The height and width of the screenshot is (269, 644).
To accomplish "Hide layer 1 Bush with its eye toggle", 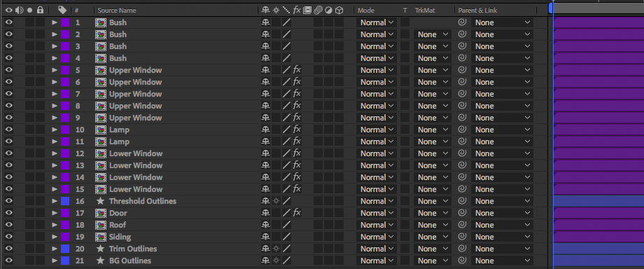I will point(9,22).
